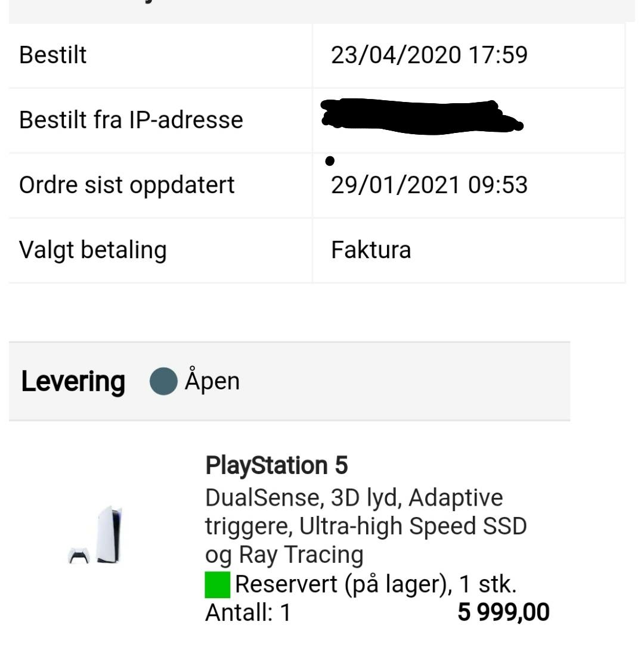Click the DualSense product description text
The height and width of the screenshot is (650, 644).
(366, 525)
